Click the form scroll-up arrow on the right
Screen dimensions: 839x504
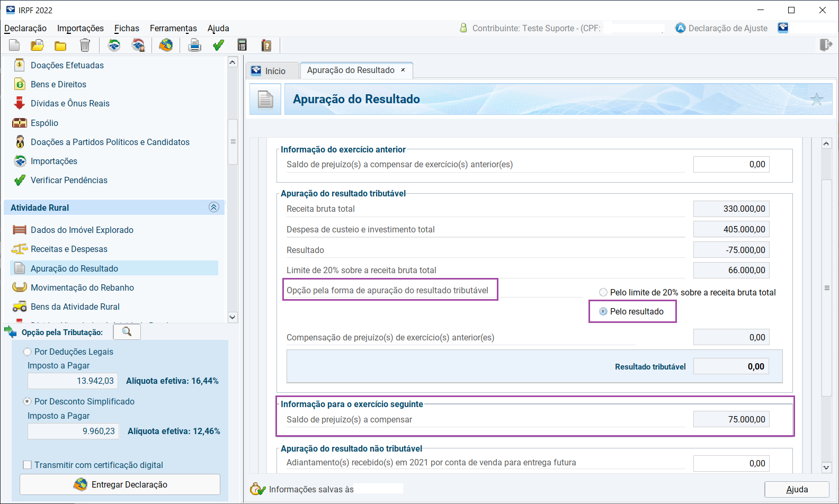tap(826, 143)
